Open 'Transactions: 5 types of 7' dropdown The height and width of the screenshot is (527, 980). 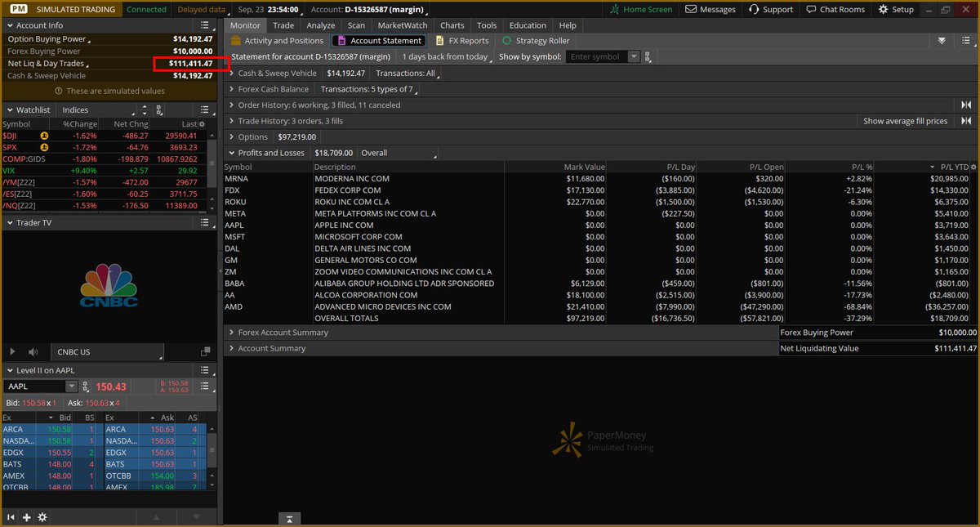click(x=369, y=89)
